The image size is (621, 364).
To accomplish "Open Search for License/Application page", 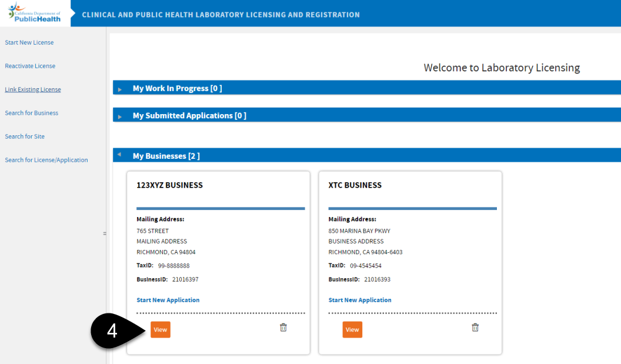I will pyautogui.click(x=46, y=159).
